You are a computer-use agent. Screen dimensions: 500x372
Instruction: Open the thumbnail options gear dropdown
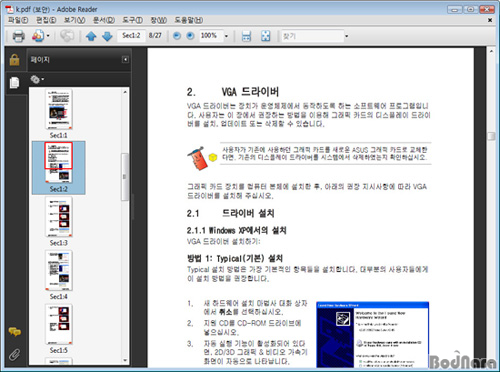pos(37,79)
